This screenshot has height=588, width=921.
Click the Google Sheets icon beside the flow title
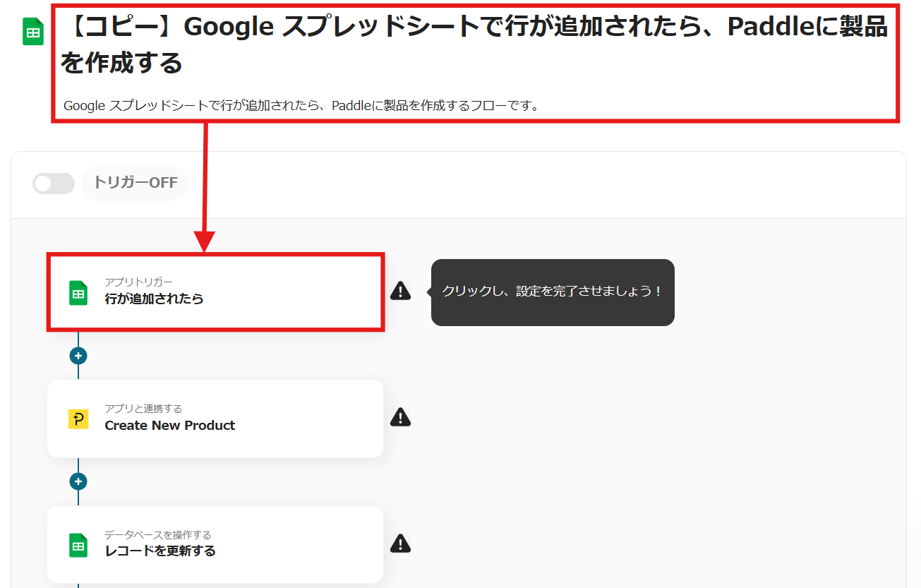click(x=33, y=32)
